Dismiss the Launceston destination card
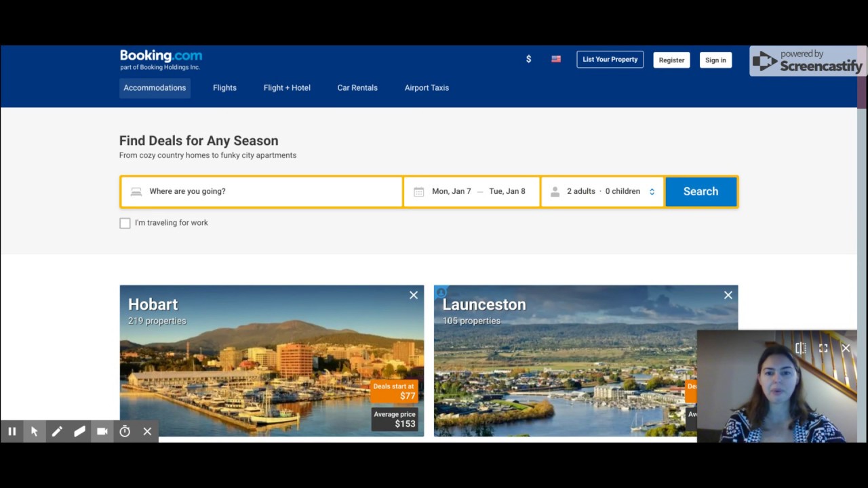Viewport: 868px width, 488px height. point(728,295)
